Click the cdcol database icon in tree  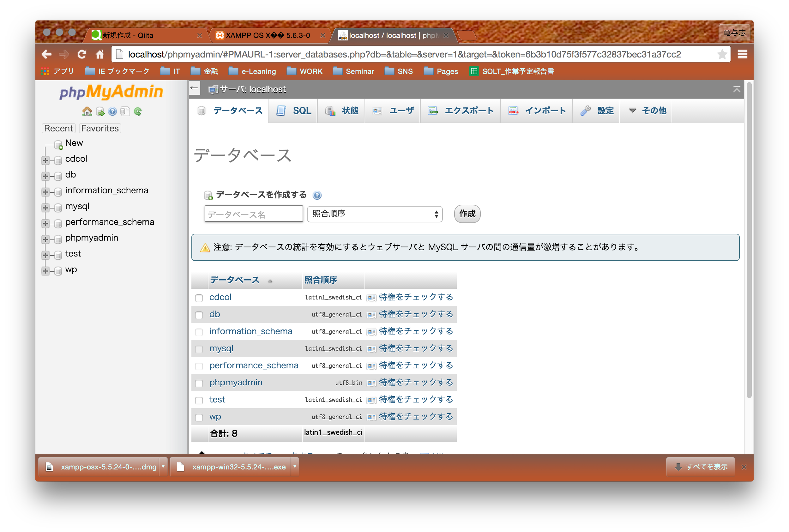pyautogui.click(x=58, y=160)
